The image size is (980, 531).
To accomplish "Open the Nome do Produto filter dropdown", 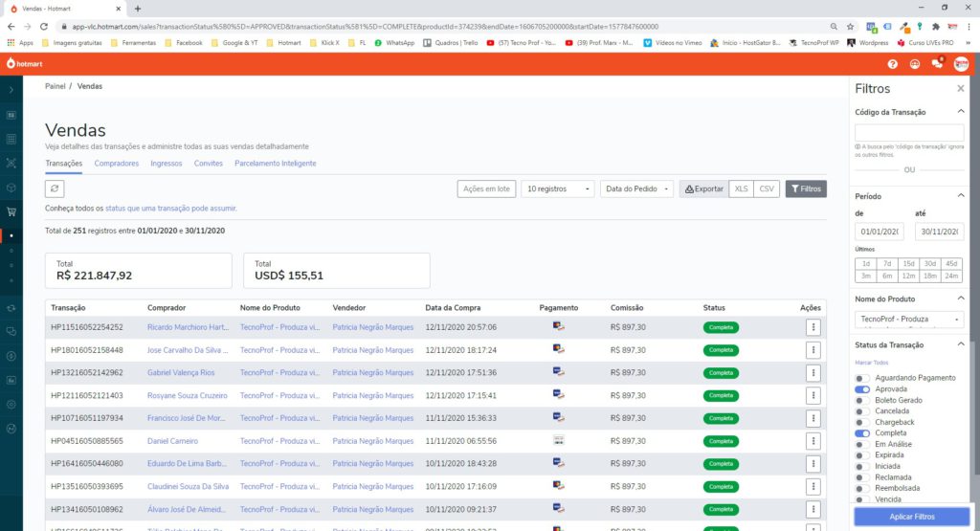I will coord(909,320).
